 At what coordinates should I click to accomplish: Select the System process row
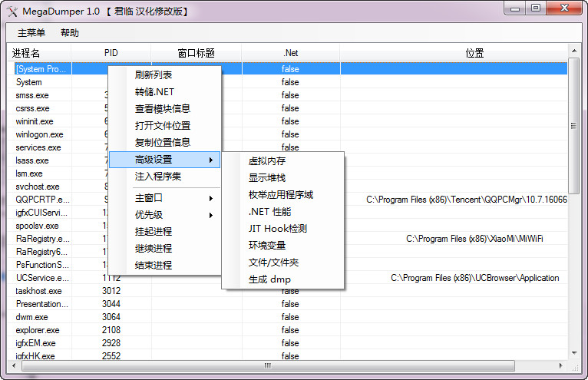click(x=29, y=82)
